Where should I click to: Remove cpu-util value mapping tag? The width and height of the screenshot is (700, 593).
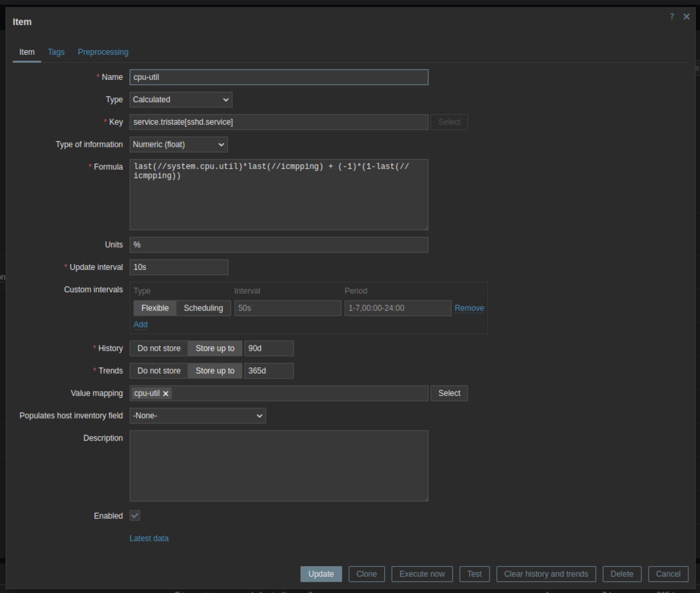[x=166, y=394]
